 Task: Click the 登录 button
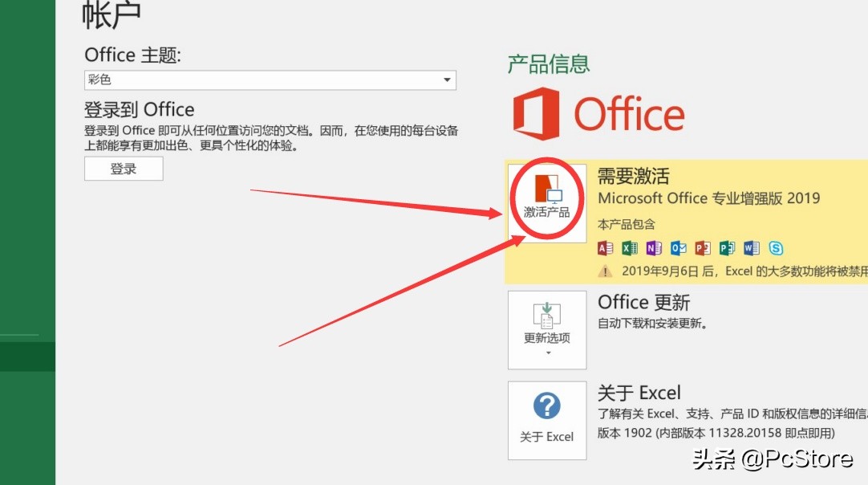pos(123,168)
